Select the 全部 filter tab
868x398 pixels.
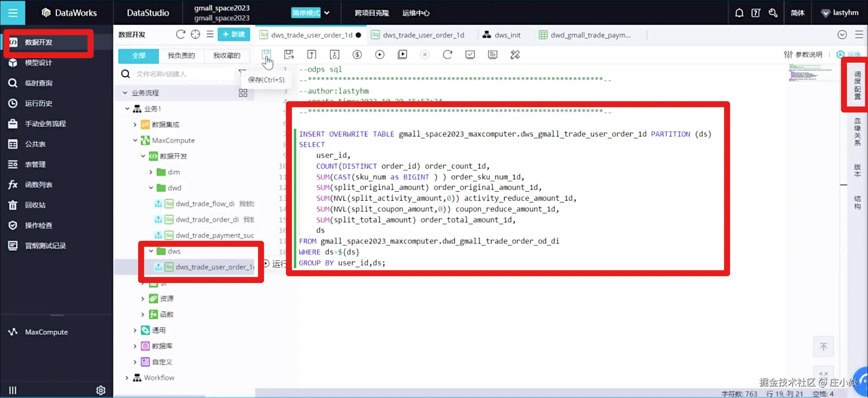coord(138,55)
